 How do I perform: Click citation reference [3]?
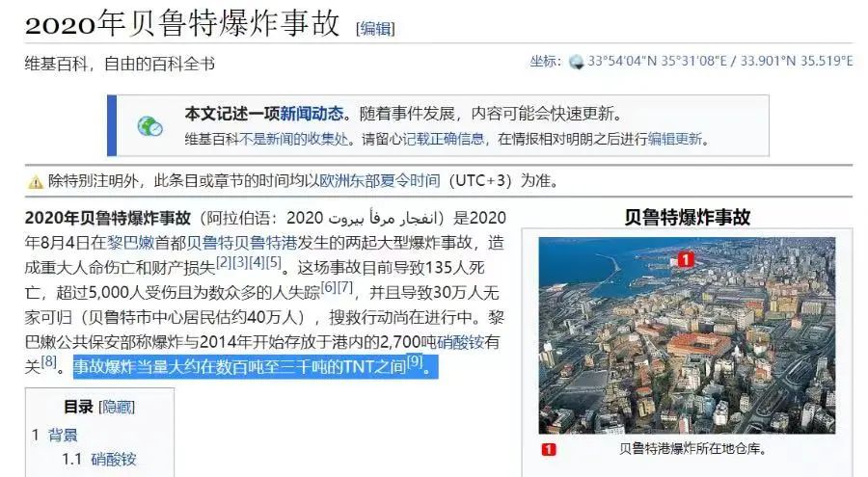coord(240,262)
